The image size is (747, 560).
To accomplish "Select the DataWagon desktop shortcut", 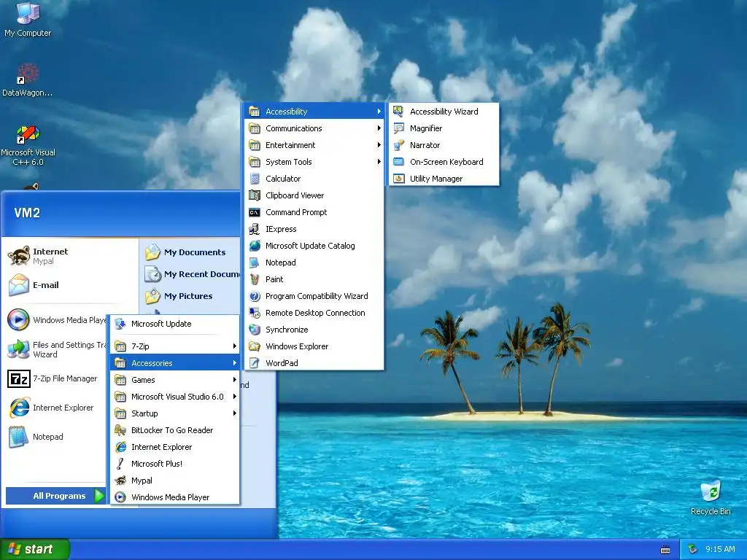I will point(28,80).
